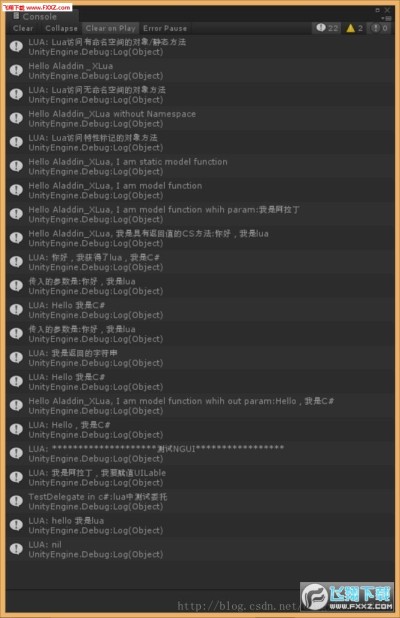This screenshot has width=400, height=618.
Task: Click the Clear button in console toolbar
Action: pos(23,28)
